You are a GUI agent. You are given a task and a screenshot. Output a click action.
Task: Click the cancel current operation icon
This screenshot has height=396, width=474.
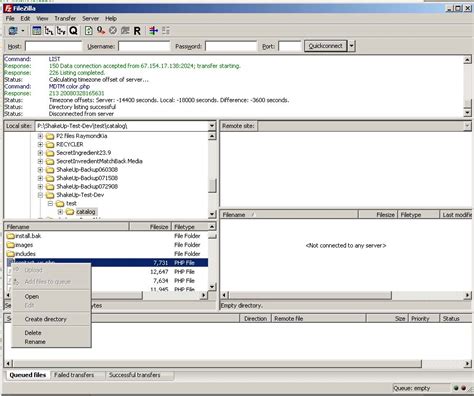click(113, 31)
